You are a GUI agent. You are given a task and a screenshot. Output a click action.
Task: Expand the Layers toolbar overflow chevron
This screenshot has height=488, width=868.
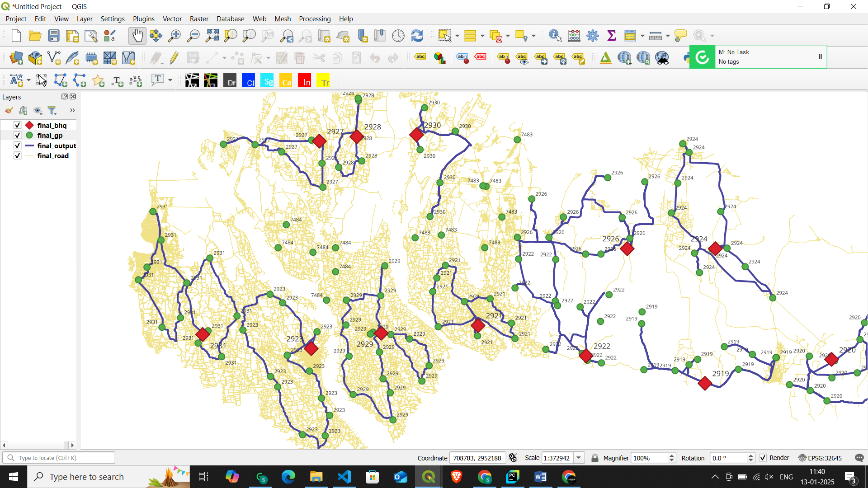tap(72, 110)
